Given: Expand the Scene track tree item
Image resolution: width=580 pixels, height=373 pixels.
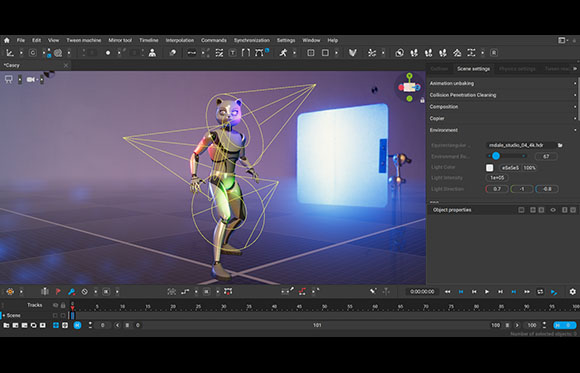Looking at the screenshot, I should pos(4,316).
